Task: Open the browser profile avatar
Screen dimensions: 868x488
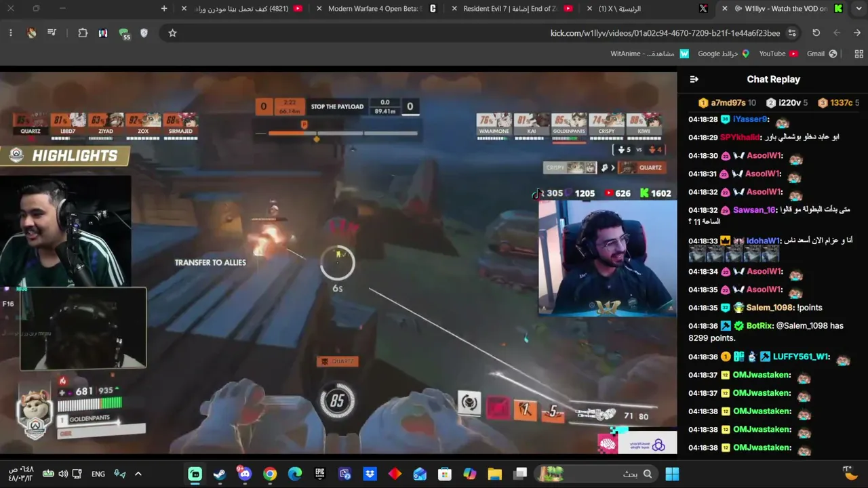Action: tap(31, 33)
